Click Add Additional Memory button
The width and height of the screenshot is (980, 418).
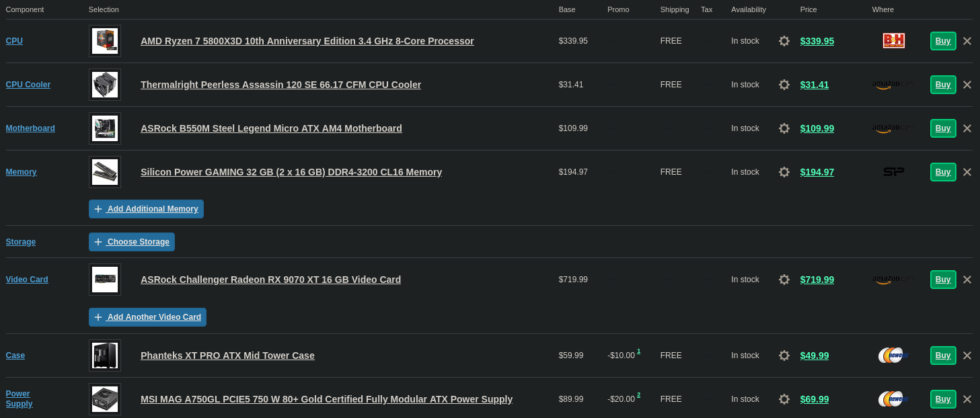click(146, 209)
